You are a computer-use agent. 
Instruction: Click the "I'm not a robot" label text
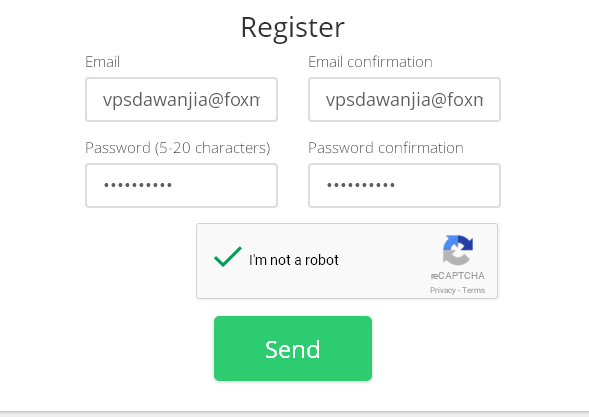tap(294, 260)
